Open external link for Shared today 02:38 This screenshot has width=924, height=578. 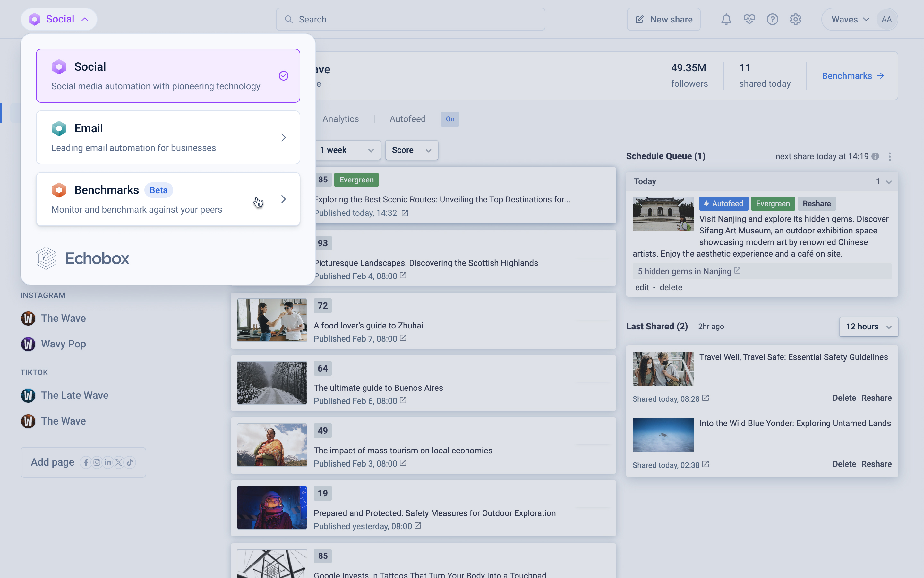[706, 464]
